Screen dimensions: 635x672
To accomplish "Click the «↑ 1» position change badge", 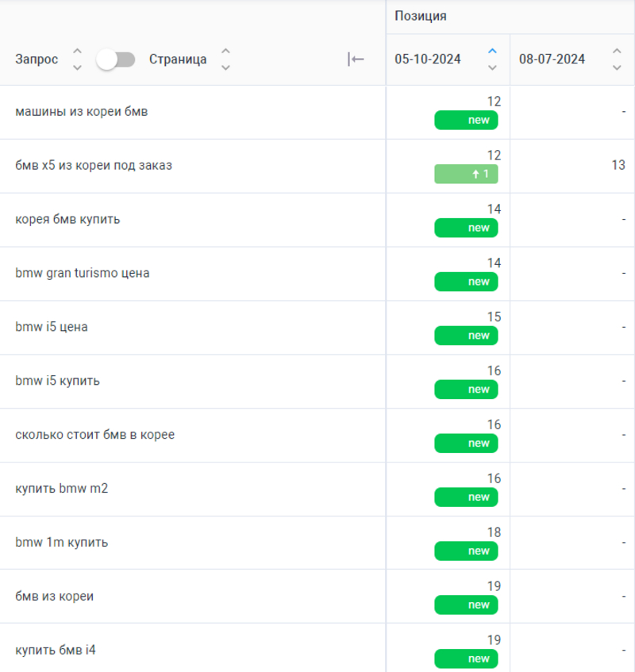I will click(466, 174).
